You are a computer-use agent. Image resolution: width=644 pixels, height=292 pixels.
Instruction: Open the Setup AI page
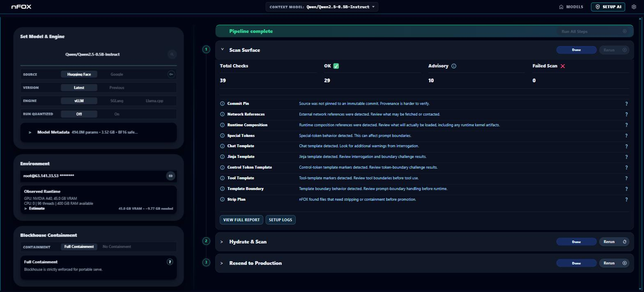pyautogui.click(x=608, y=7)
